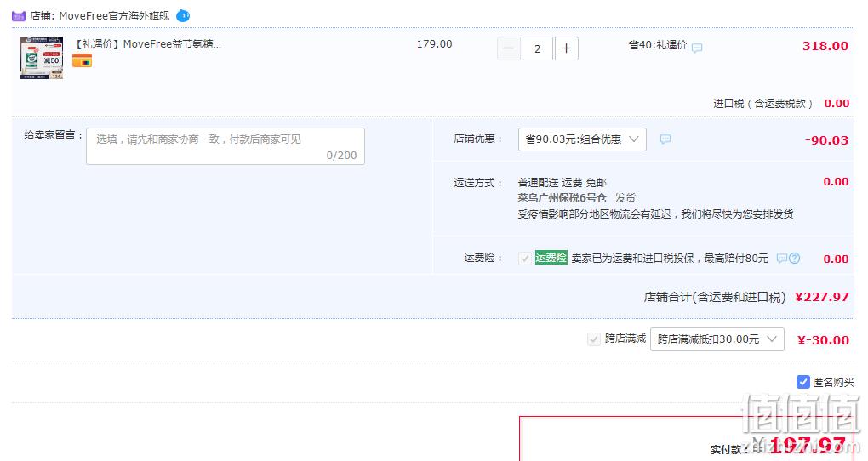This screenshot has height=461, width=868.
Task: Toggle the 匿名购买 checkbox
Action: pyautogui.click(x=802, y=382)
